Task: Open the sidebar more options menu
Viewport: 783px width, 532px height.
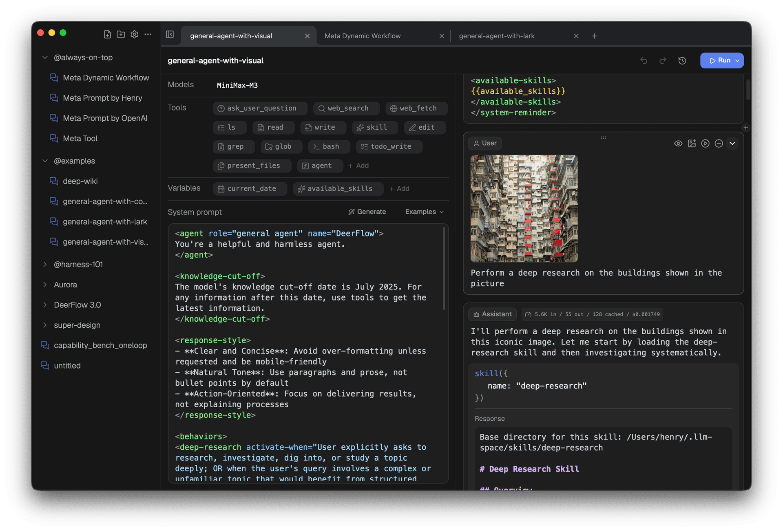Action: click(x=148, y=35)
